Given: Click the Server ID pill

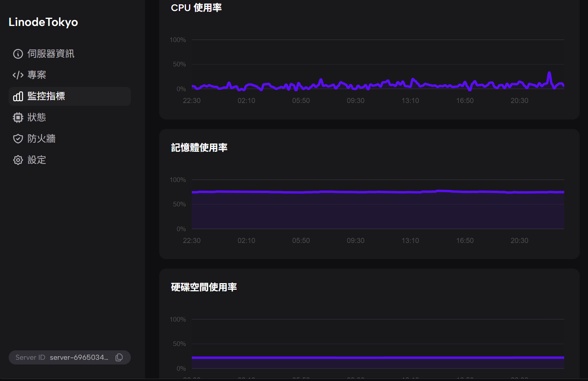Looking at the screenshot, I should pyautogui.click(x=63, y=357).
